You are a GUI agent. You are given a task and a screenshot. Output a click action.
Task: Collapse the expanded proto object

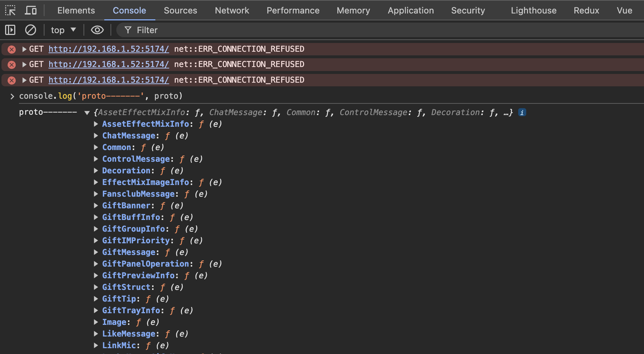click(x=87, y=113)
